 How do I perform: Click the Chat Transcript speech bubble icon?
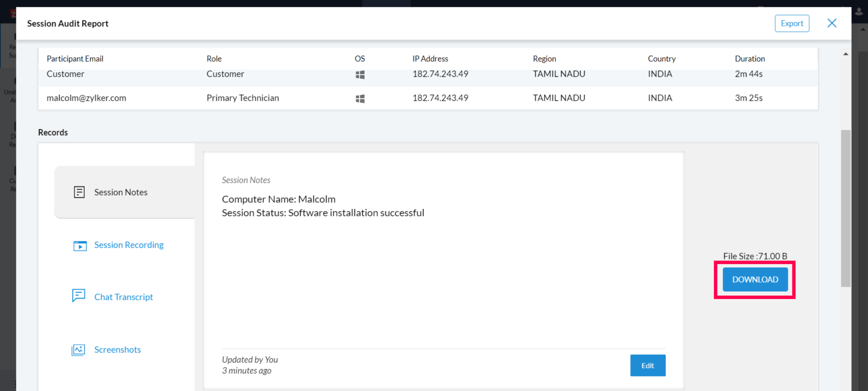(78, 296)
